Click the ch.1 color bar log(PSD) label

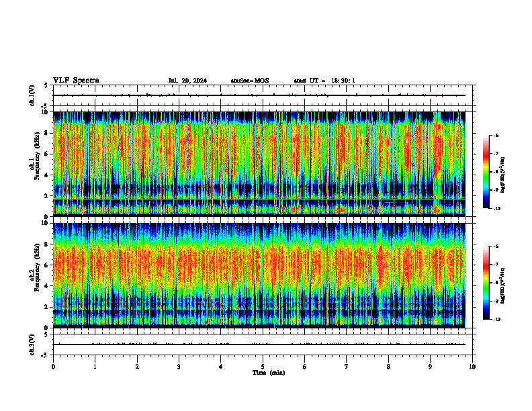coord(503,175)
